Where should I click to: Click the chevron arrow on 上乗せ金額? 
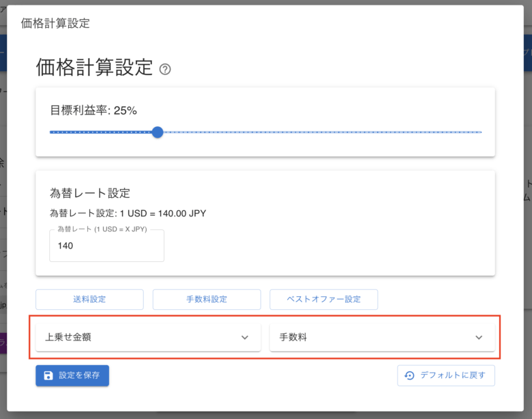(245, 337)
